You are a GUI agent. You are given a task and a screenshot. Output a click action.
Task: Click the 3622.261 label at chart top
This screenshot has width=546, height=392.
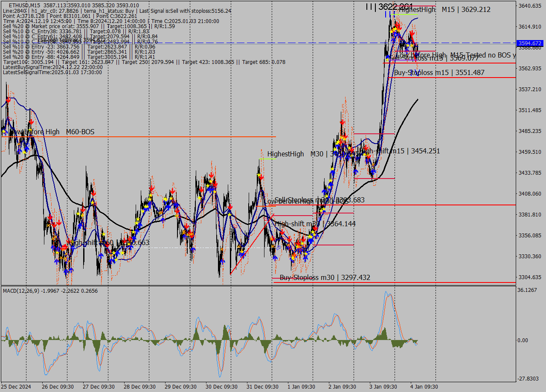(395, 6)
